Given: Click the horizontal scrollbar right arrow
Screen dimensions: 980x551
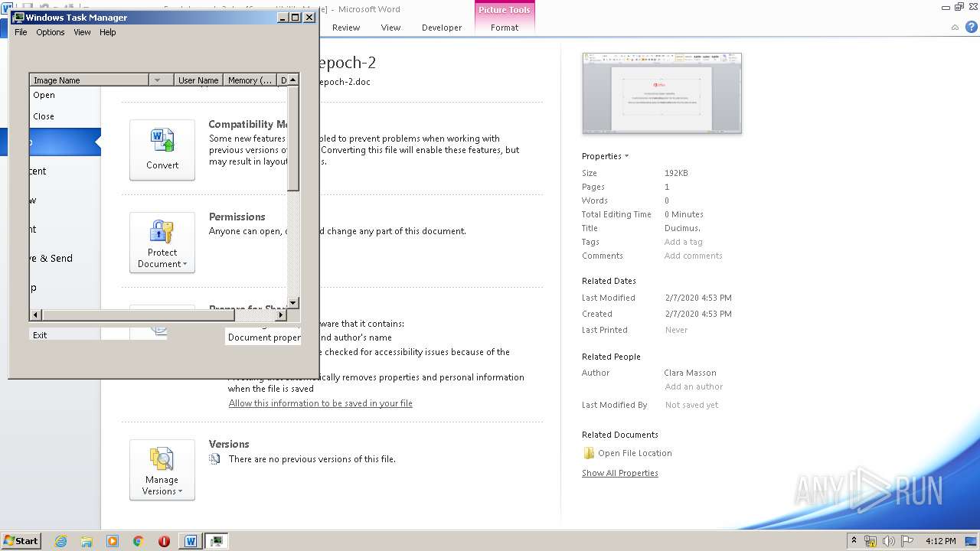Looking at the screenshot, I should click(281, 315).
